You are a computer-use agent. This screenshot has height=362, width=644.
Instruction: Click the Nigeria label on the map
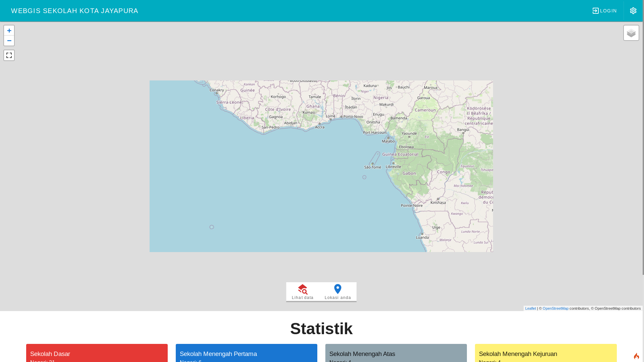click(381, 98)
